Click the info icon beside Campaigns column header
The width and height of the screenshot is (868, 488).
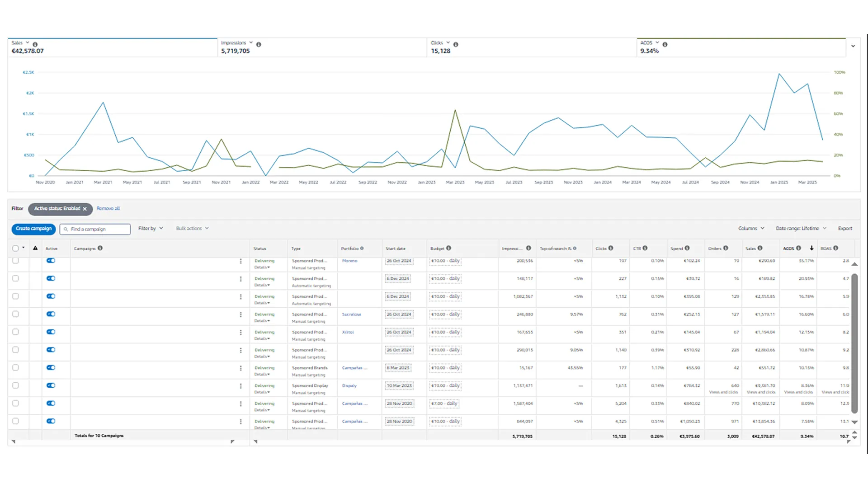click(100, 248)
